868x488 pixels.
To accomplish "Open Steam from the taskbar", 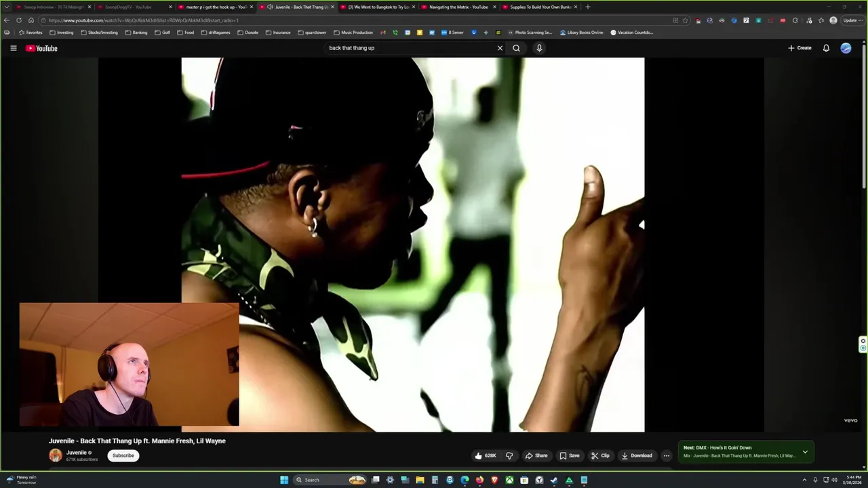I will click(x=554, y=480).
